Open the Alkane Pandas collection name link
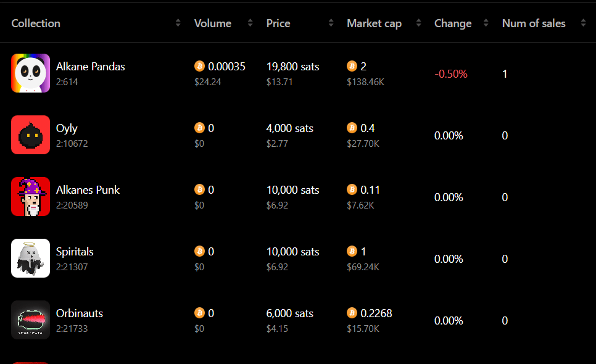 (91, 67)
